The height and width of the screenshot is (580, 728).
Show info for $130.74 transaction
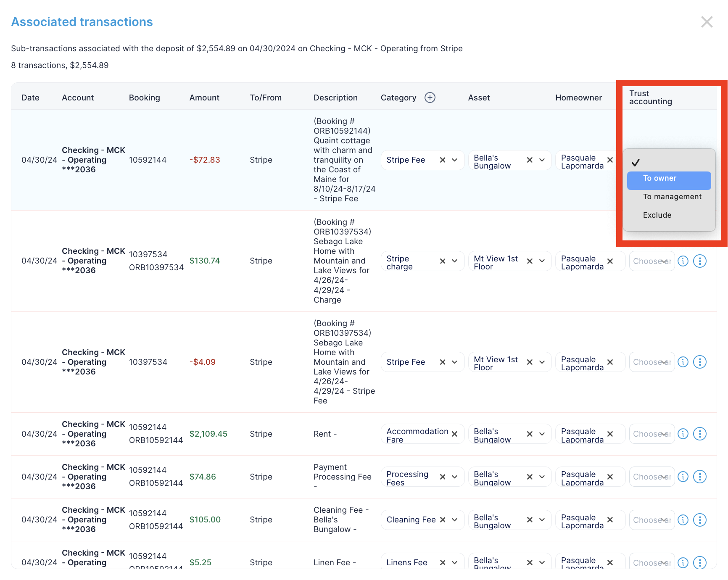click(683, 261)
